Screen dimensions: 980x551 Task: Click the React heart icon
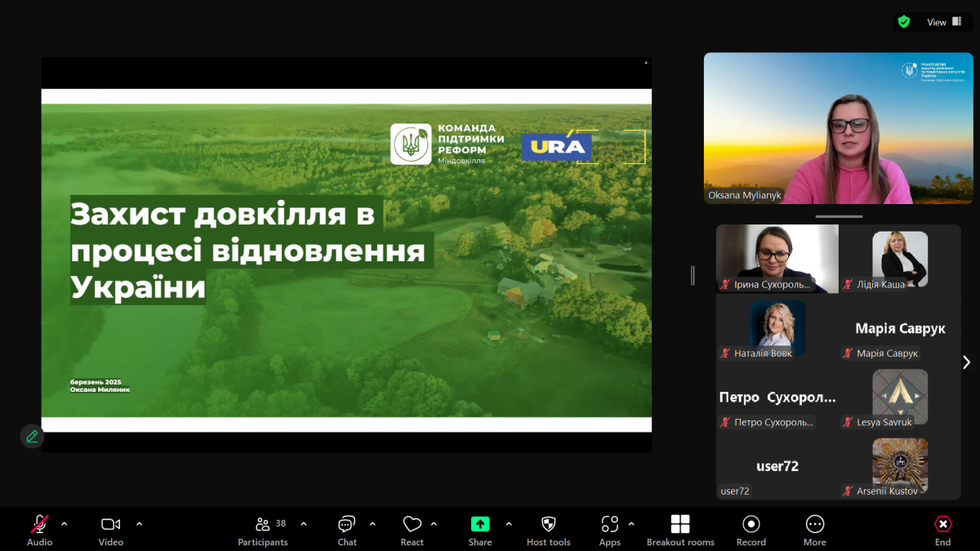tap(412, 524)
